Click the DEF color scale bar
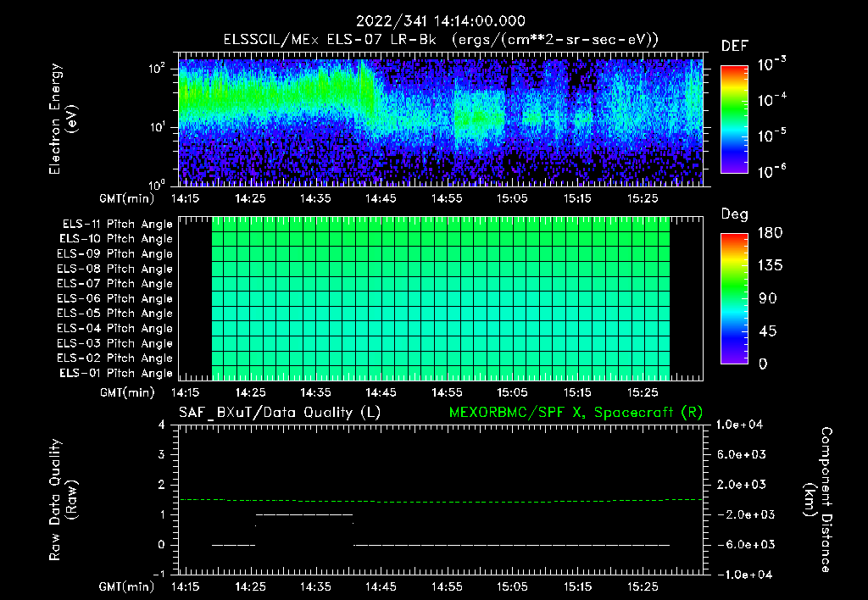This screenshot has width=868, height=600. (x=734, y=119)
